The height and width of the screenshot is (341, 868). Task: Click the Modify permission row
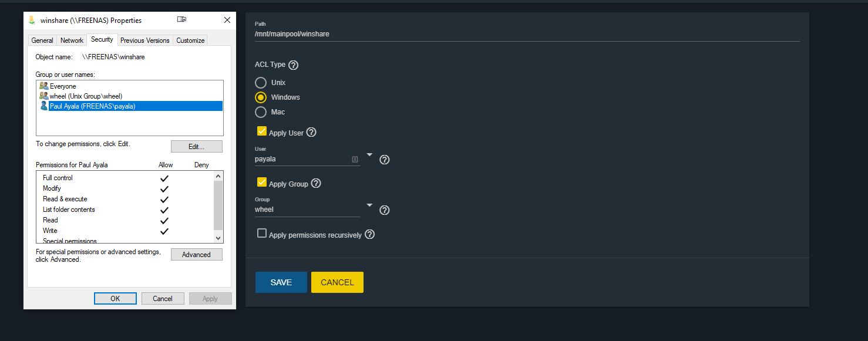(126, 188)
